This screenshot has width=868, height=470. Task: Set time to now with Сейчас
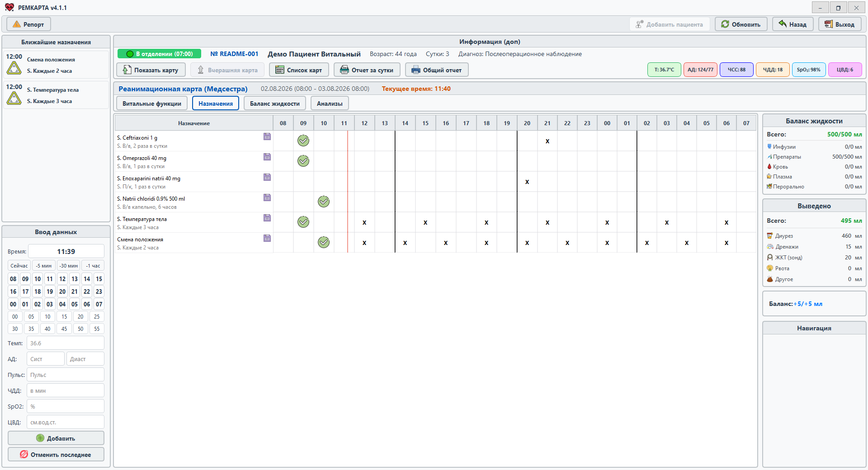click(x=19, y=266)
